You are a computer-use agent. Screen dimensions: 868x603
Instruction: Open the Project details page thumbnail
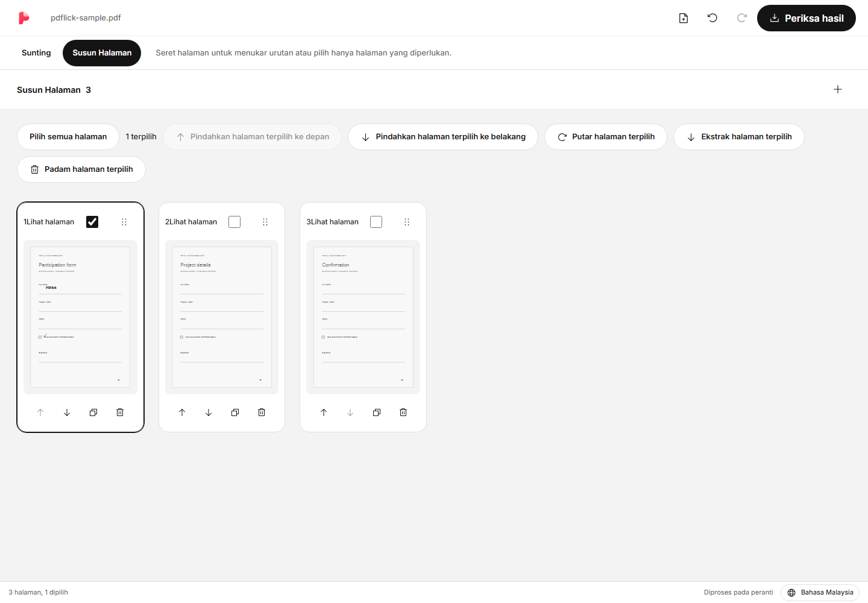click(x=222, y=317)
